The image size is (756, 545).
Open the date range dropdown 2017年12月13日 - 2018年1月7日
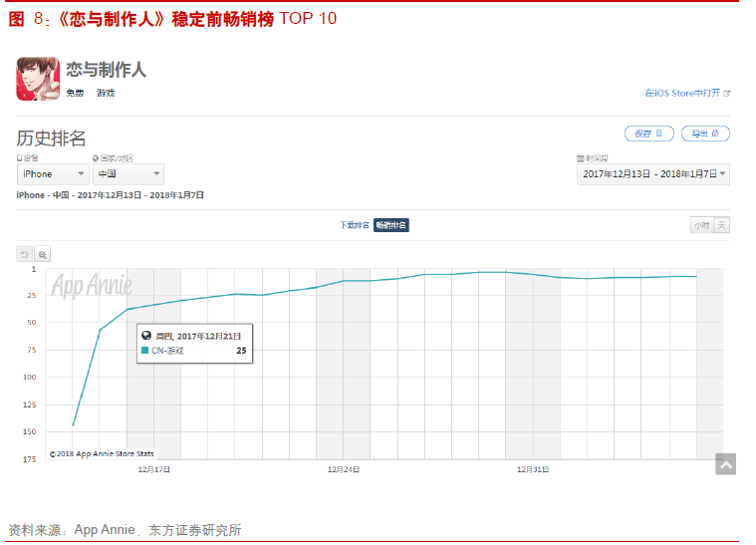653,174
